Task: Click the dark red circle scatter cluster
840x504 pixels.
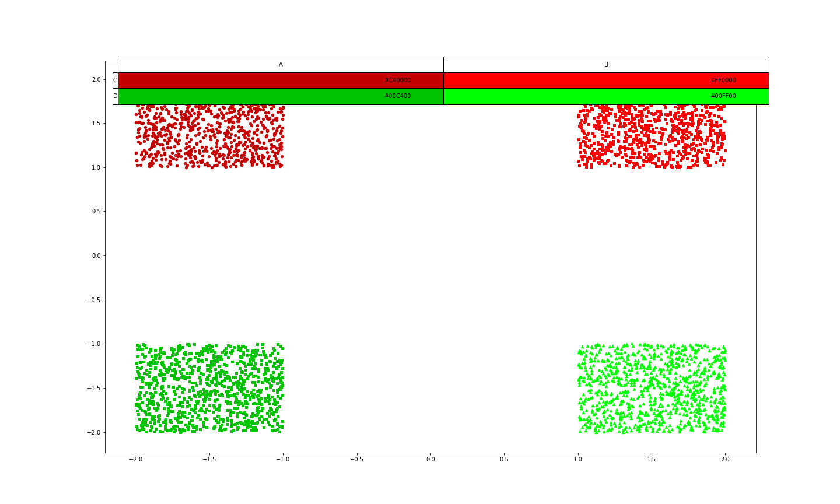Action: [209, 136]
